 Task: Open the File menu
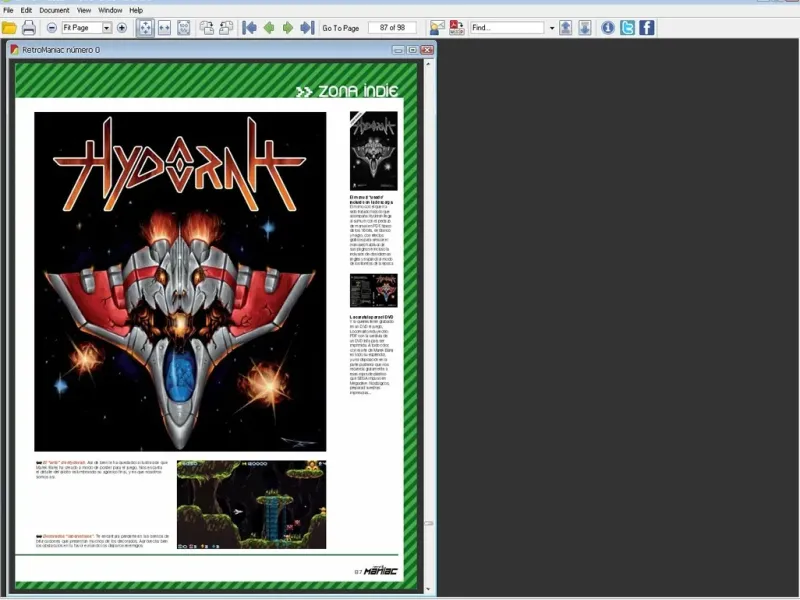tap(8, 10)
